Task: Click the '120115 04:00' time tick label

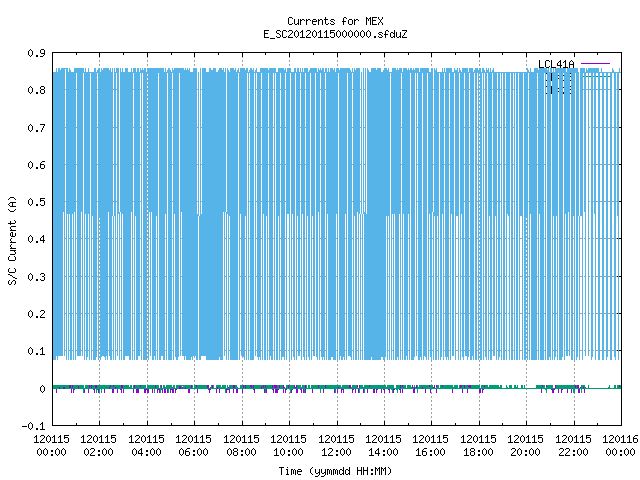Action: tap(147, 446)
